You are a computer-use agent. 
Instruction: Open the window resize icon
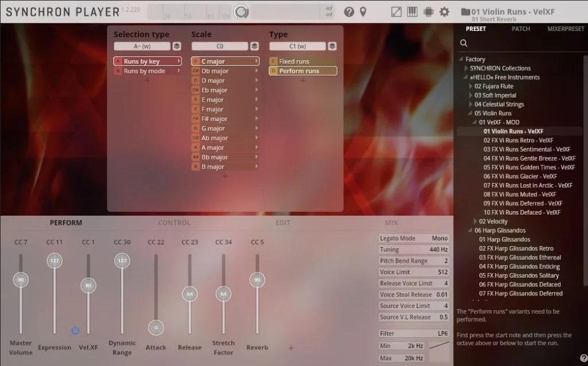pyautogui.click(x=396, y=11)
